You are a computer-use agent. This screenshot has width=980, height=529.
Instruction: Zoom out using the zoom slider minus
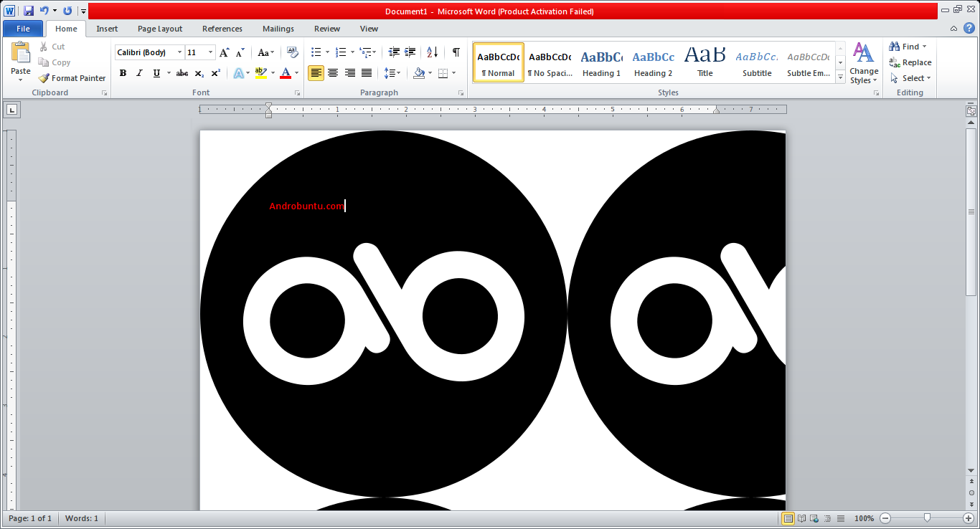pos(885,518)
